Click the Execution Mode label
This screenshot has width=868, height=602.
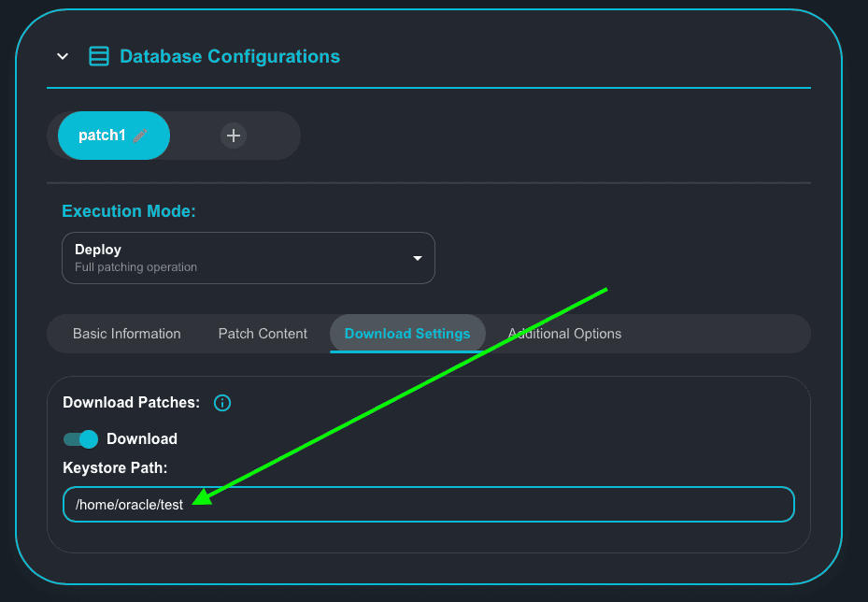tap(129, 211)
